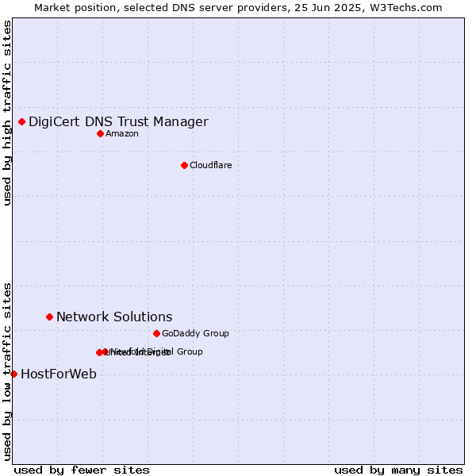The height and width of the screenshot is (476, 476).
Task: Click the DigiCert DNS Trust Manager data point
Action: (22, 121)
